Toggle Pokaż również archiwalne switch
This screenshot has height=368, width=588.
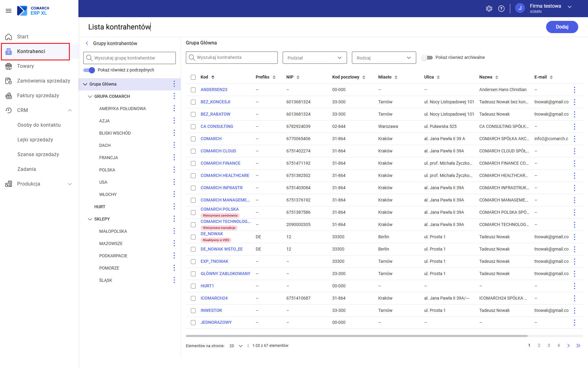tap(427, 57)
